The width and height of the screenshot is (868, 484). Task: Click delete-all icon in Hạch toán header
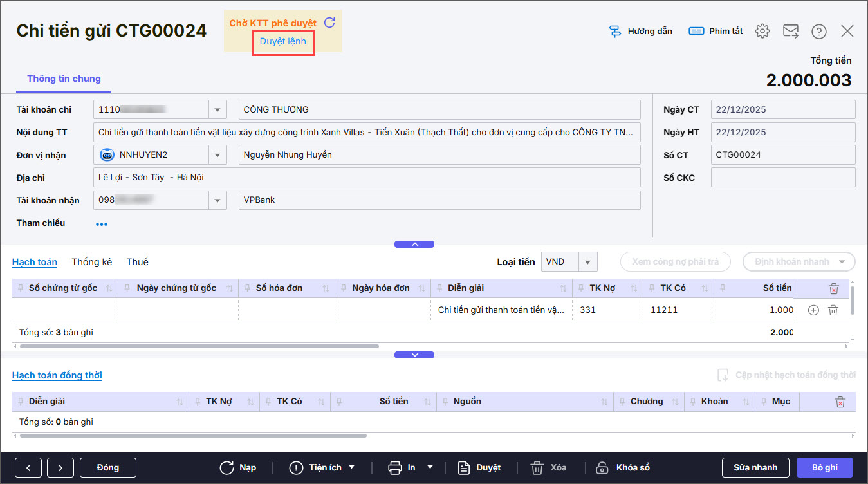(834, 288)
